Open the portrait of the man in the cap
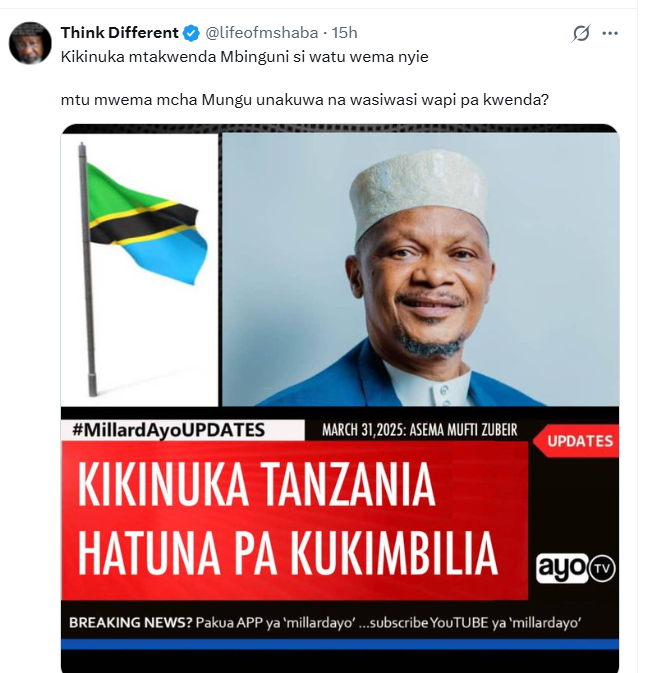This screenshot has height=673, width=650. click(x=421, y=269)
